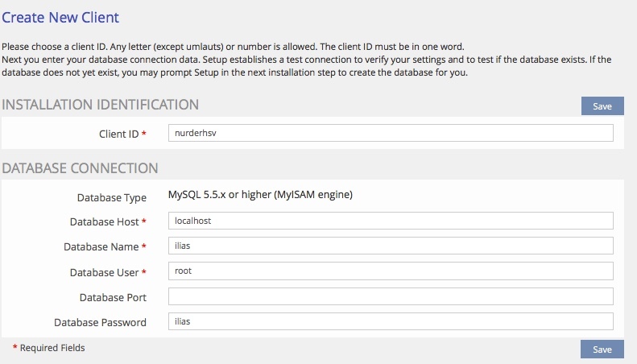Image resolution: width=637 pixels, height=364 pixels.
Task: Click the Database Name label
Action: (x=105, y=246)
